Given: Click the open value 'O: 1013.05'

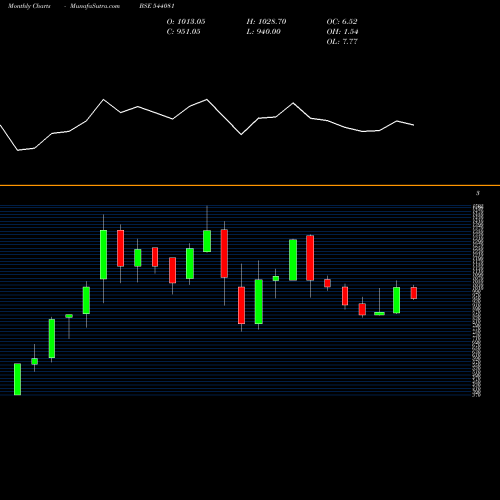Looking at the screenshot, I should pyautogui.click(x=186, y=22).
